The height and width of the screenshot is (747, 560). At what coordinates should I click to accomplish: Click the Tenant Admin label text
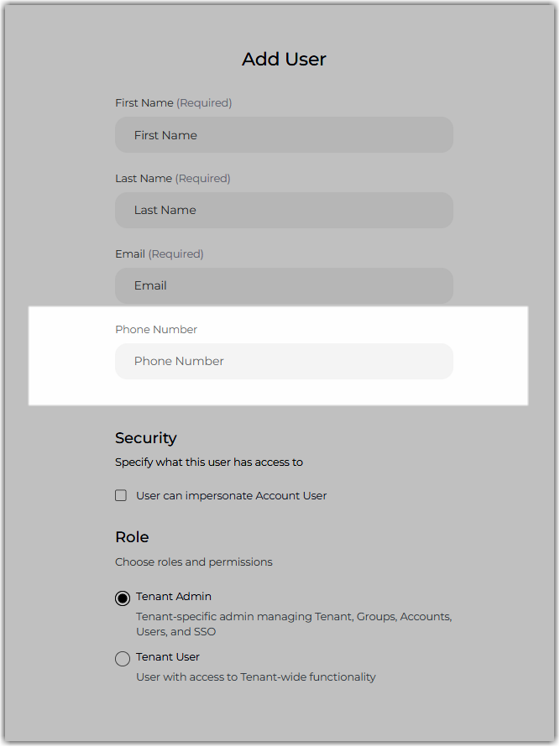[174, 597]
